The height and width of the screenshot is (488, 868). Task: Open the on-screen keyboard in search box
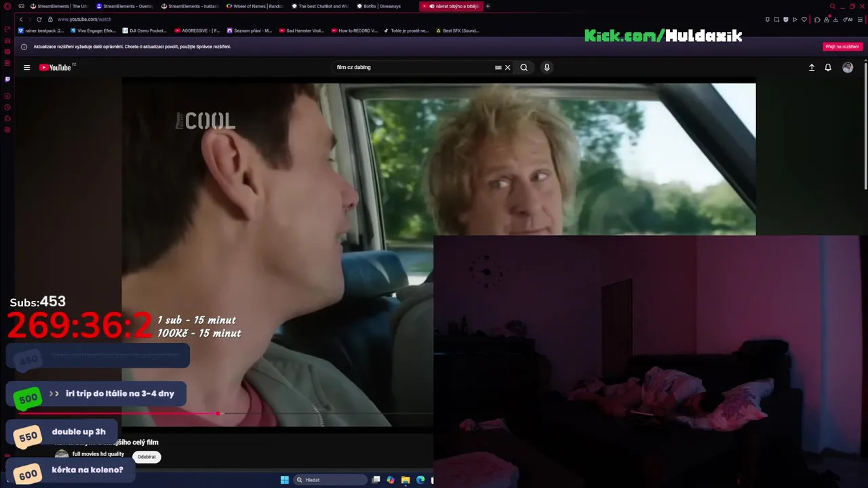click(x=498, y=67)
